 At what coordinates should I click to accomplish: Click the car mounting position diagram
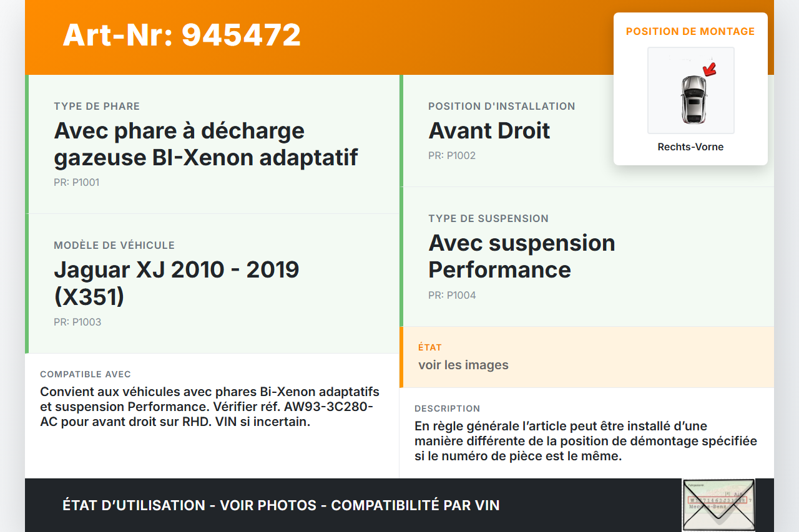691,90
